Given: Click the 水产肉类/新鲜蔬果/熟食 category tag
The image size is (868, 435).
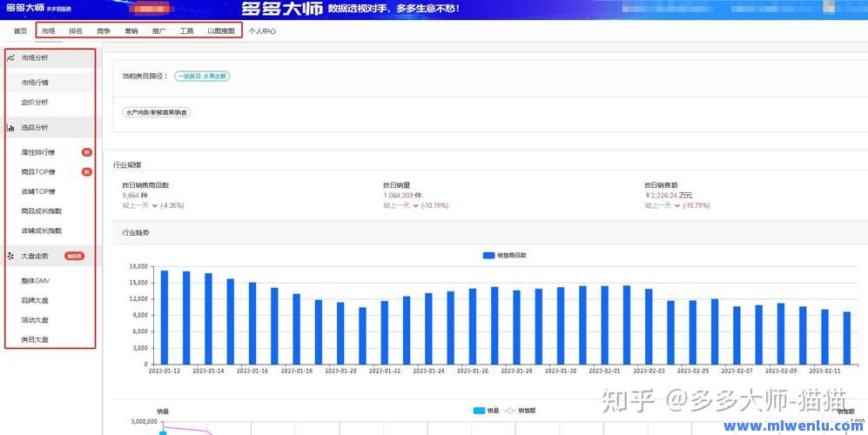Looking at the screenshot, I should (157, 112).
